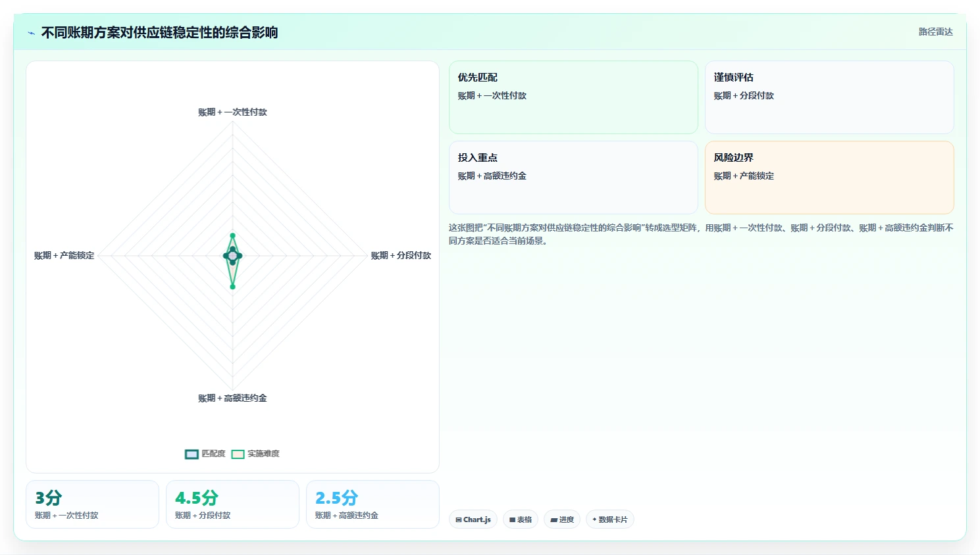Click the top radar data point
This screenshot has width=980, height=555.
(232, 235)
